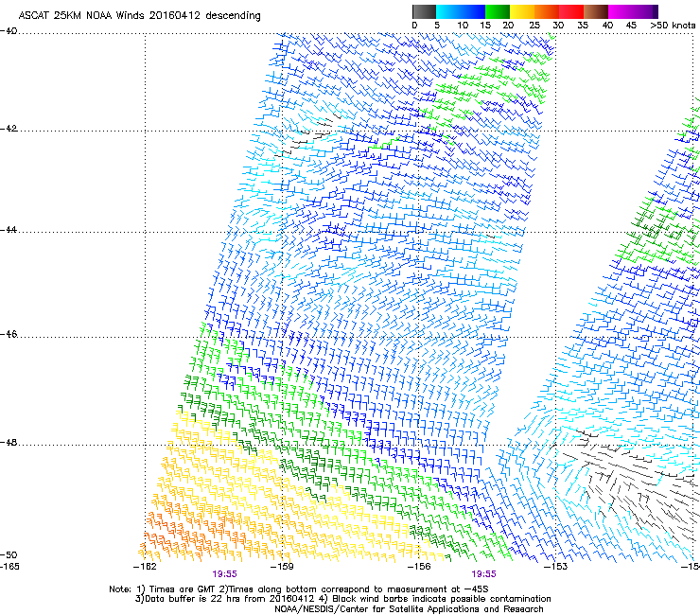Click the '-42' latitude axis label

[x=9, y=129]
